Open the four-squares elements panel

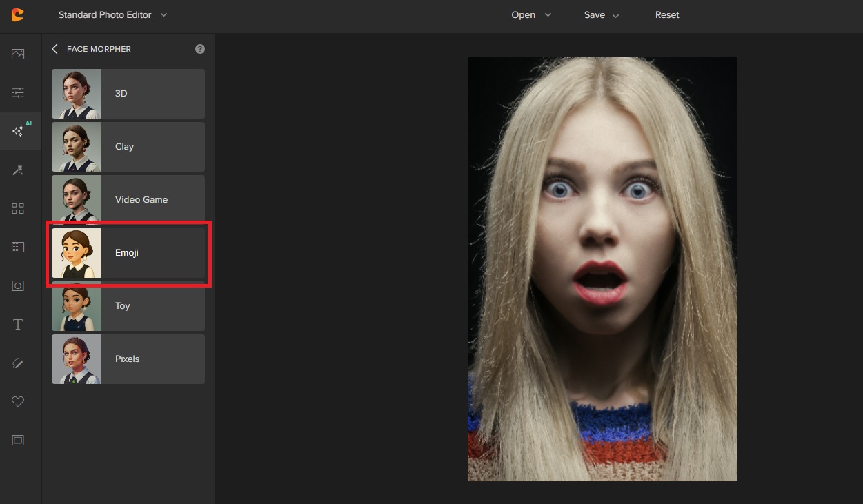(x=18, y=208)
